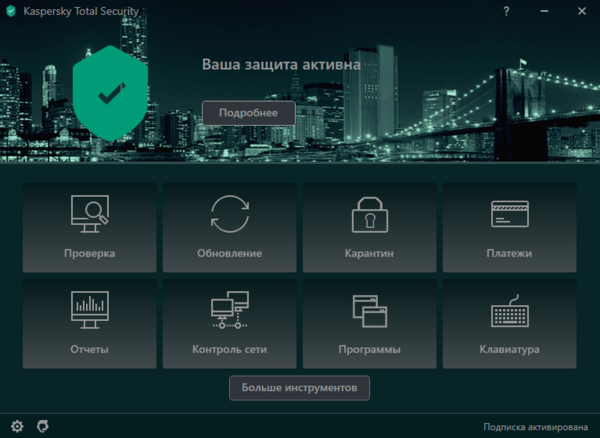
Task: Click the green protection status shield
Action: 111,93
